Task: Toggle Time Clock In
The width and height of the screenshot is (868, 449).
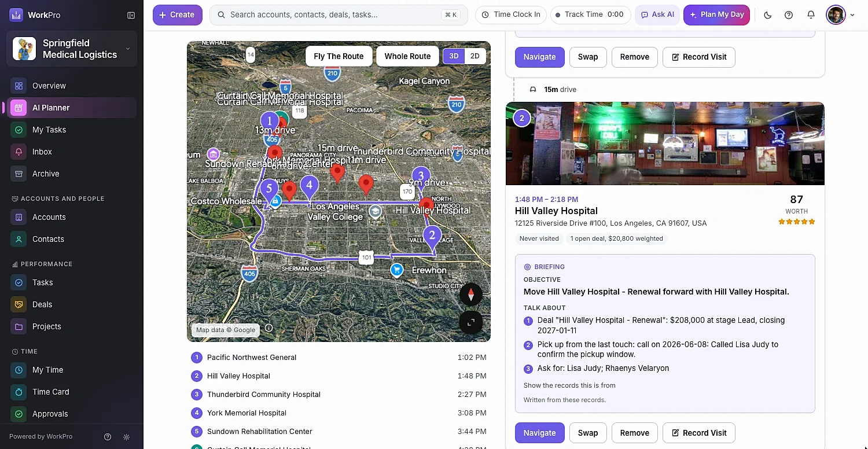Action: [511, 15]
